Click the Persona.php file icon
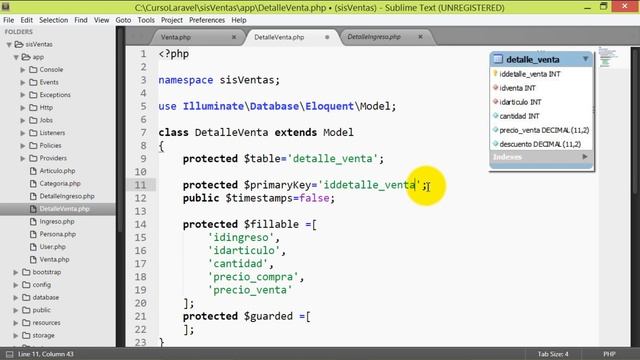Viewport: 640px width, 360px height. coord(33,234)
